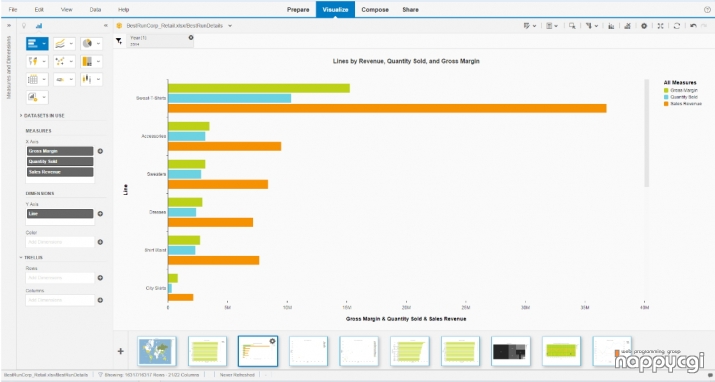715x382 pixels.
Task: Add a measure with plus button
Action: pos(100,151)
